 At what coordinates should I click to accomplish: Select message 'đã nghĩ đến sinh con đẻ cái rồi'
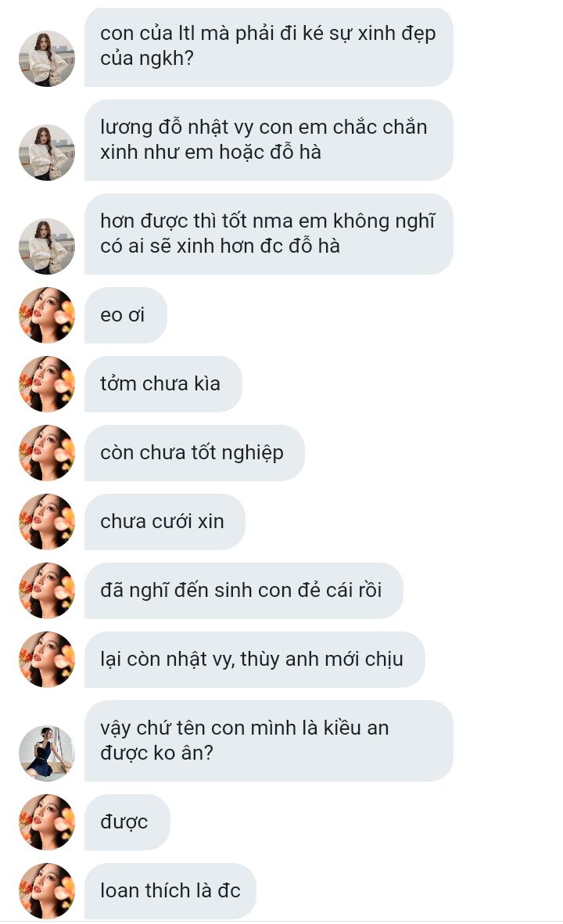tap(244, 591)
